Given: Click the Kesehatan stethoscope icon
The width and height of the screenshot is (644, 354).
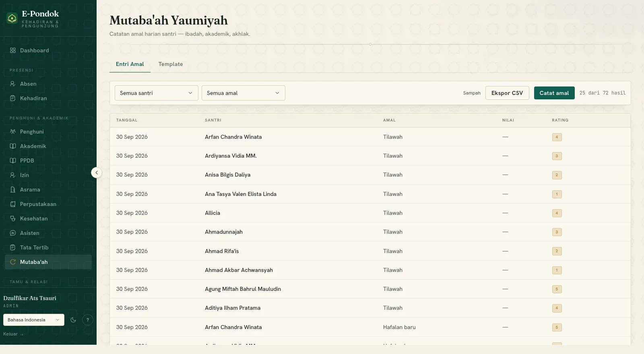Looking at the screenshot, I should [13, 218].
